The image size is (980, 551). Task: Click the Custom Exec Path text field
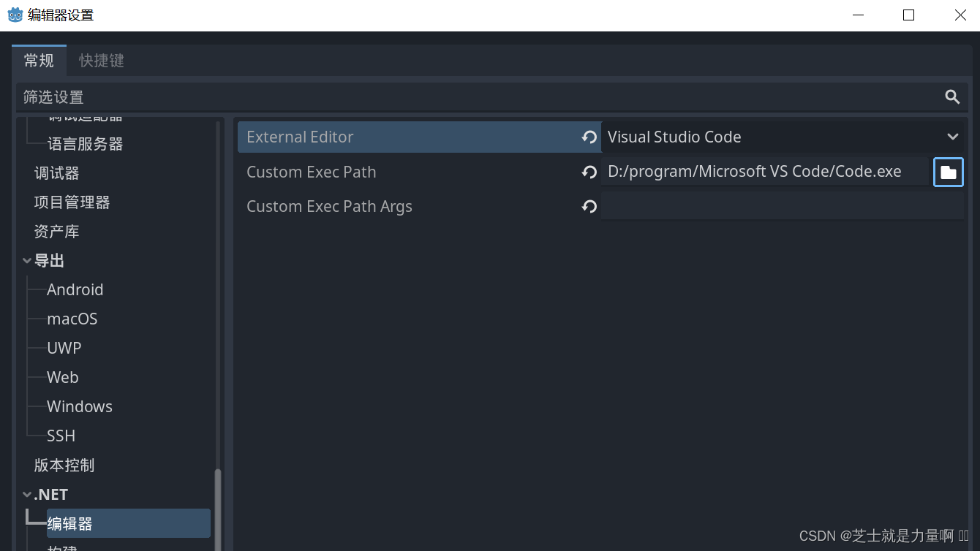[x=764, y=172]
